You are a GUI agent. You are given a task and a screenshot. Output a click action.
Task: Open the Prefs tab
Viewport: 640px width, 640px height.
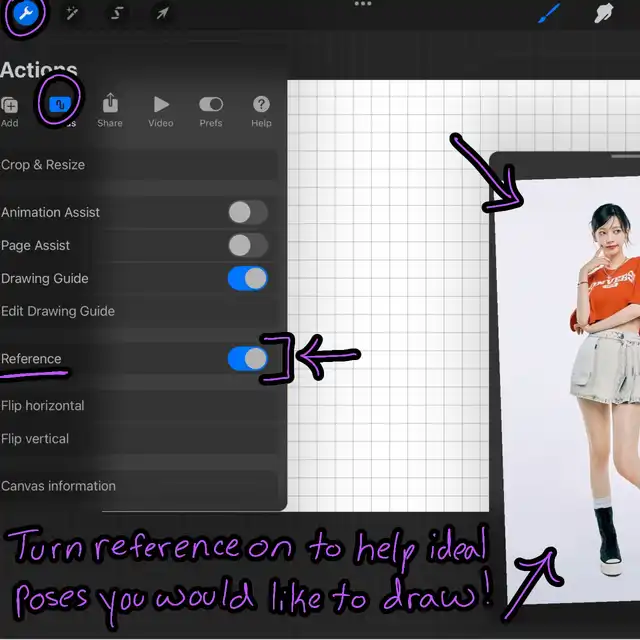211,109
